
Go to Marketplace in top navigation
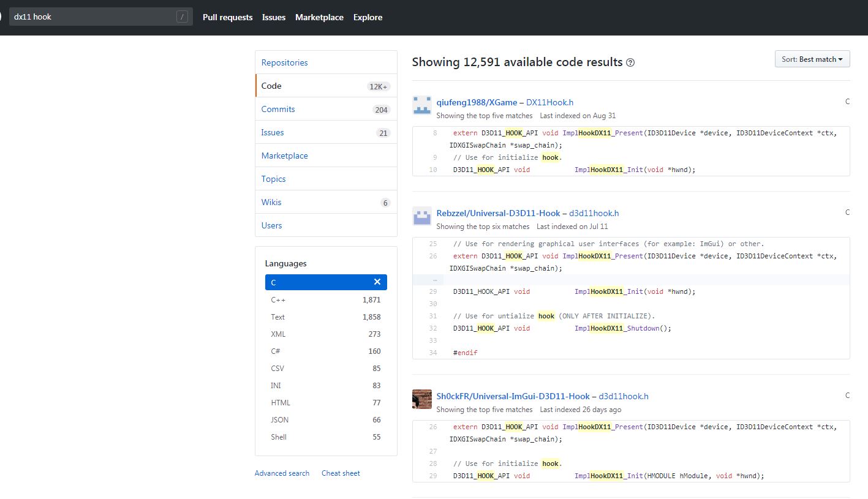coord(319,17)
